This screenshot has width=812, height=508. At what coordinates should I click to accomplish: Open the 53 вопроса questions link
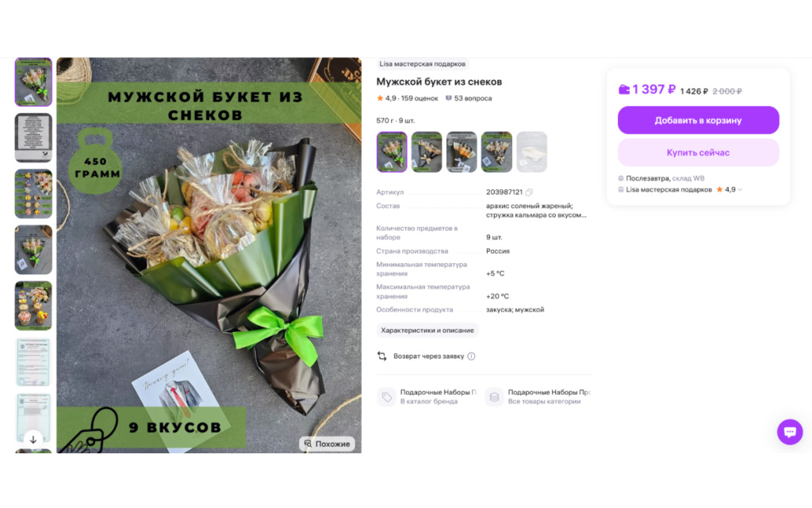469,98
